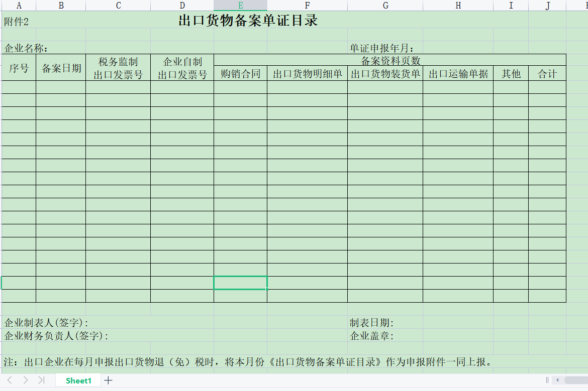Select column B header
Screen dimensions: 588x391
[61, 5]
